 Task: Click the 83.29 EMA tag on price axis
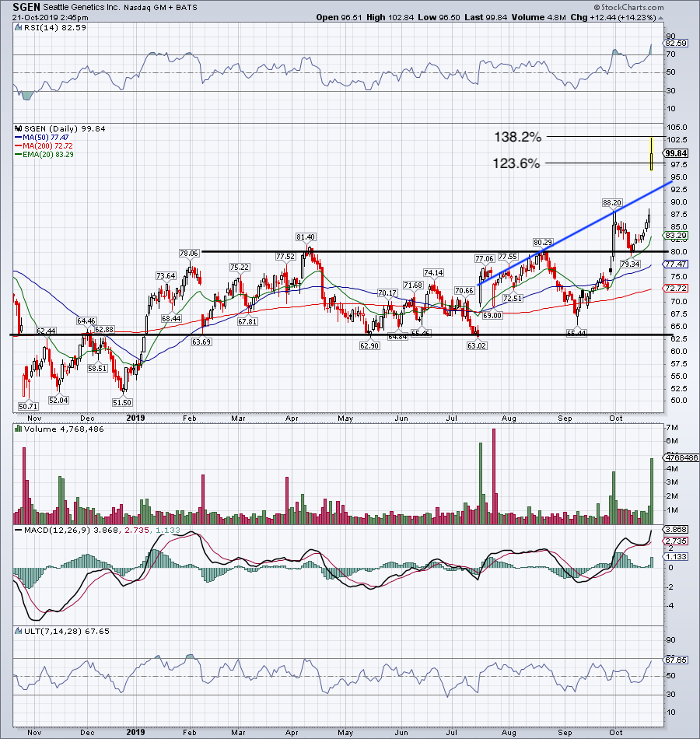coord(676,235)
